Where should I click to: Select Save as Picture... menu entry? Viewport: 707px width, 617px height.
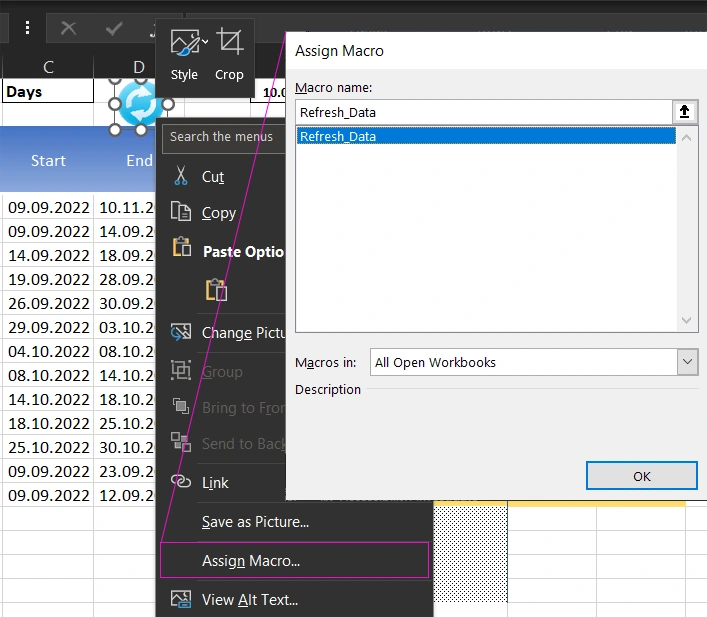click(255, 521)
